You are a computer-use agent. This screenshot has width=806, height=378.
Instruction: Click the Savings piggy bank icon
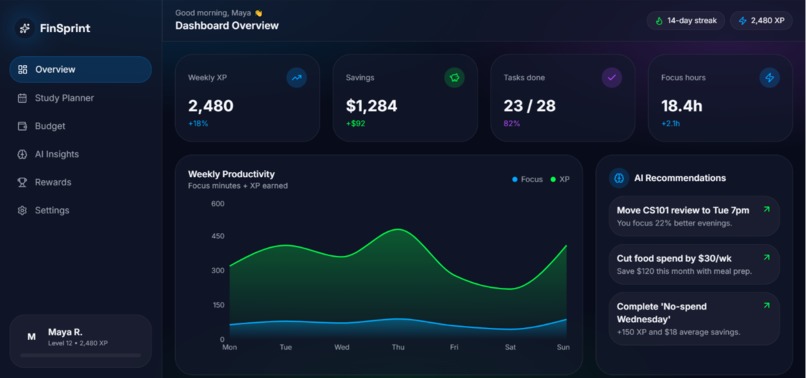click(x=454, y=78)
